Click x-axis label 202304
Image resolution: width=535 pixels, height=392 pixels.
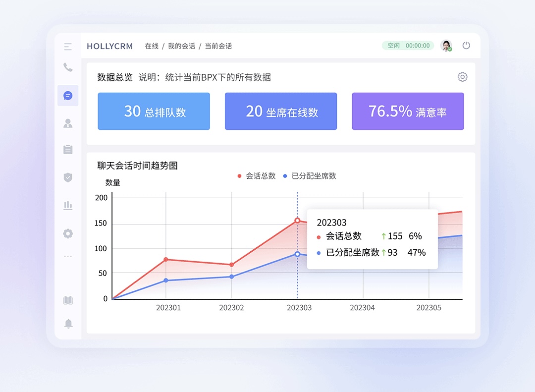[362, 308]
